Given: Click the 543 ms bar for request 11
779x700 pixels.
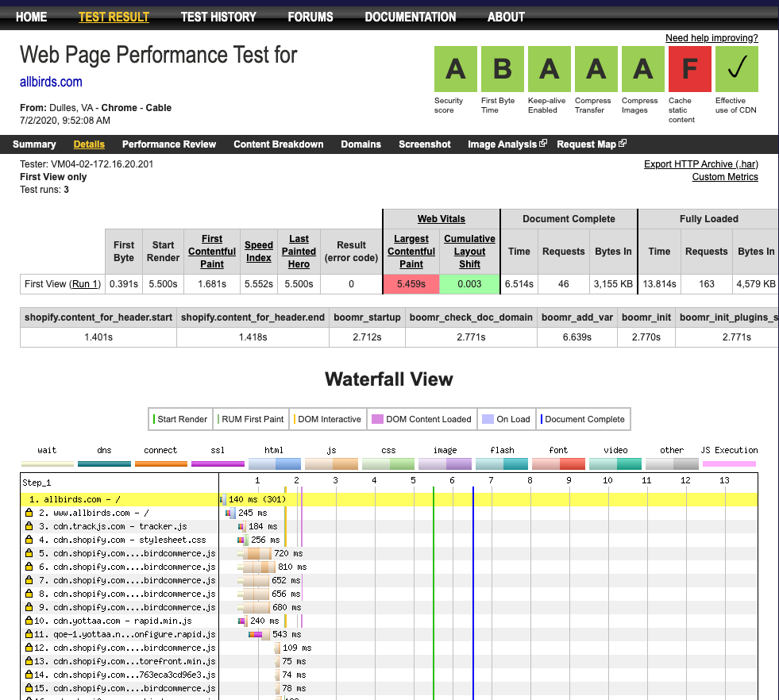Looking at the screenshot, I should click(260, 634).
